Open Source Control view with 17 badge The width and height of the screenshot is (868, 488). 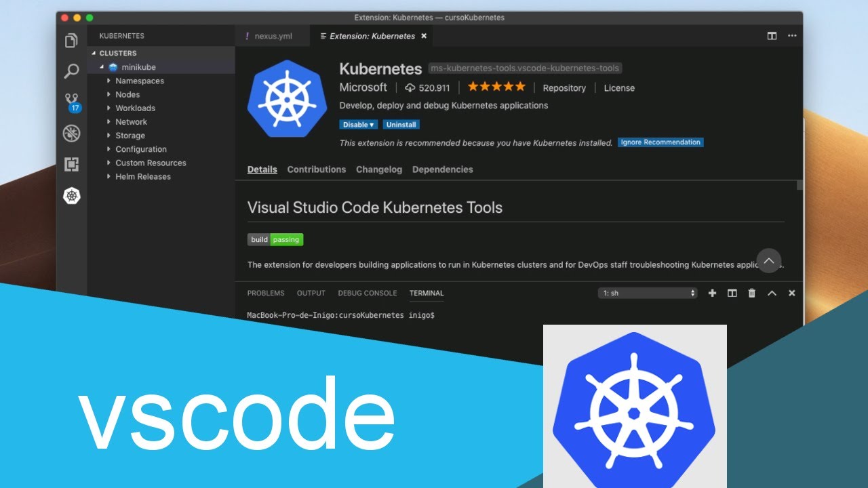(x=72, y=102)
